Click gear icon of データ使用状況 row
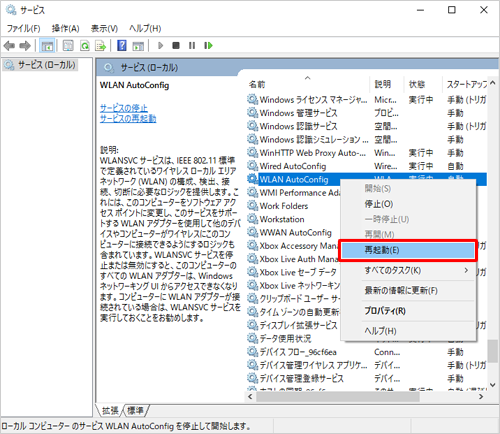 coord(253,338)
